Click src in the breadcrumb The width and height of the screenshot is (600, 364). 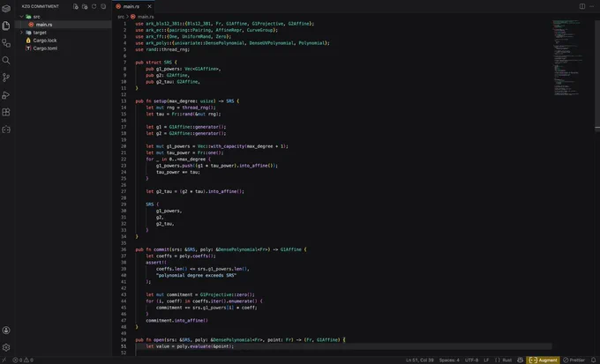point(121,17)
